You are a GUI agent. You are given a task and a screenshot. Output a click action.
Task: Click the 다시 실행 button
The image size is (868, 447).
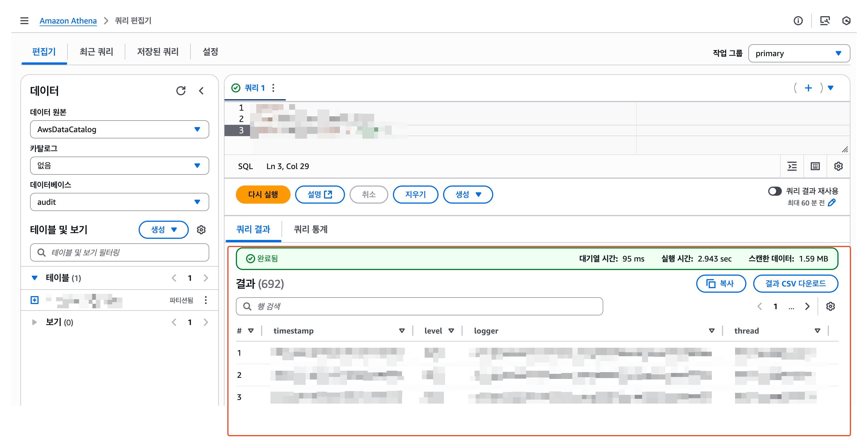263,195
